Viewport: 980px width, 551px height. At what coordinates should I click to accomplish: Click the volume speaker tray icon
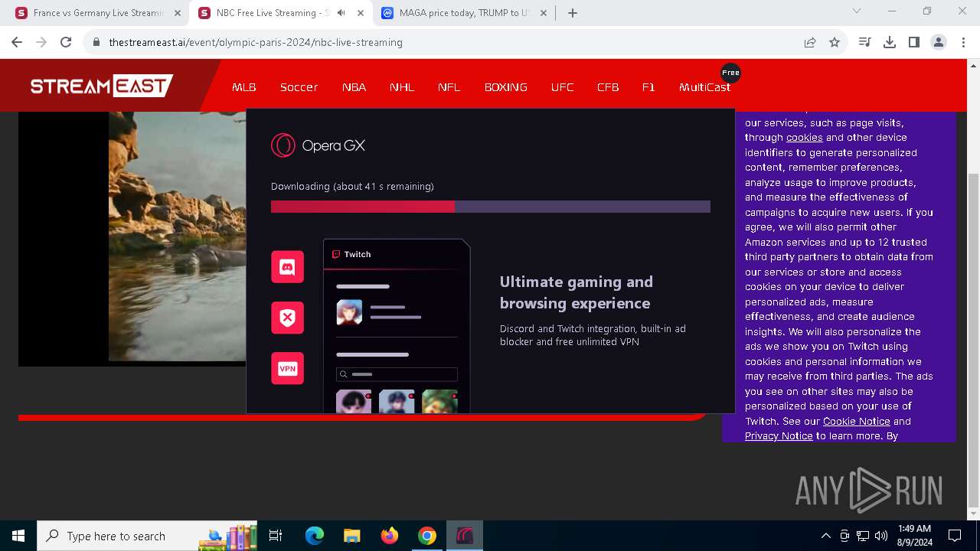pyautogui.click(x=881, y=536)
